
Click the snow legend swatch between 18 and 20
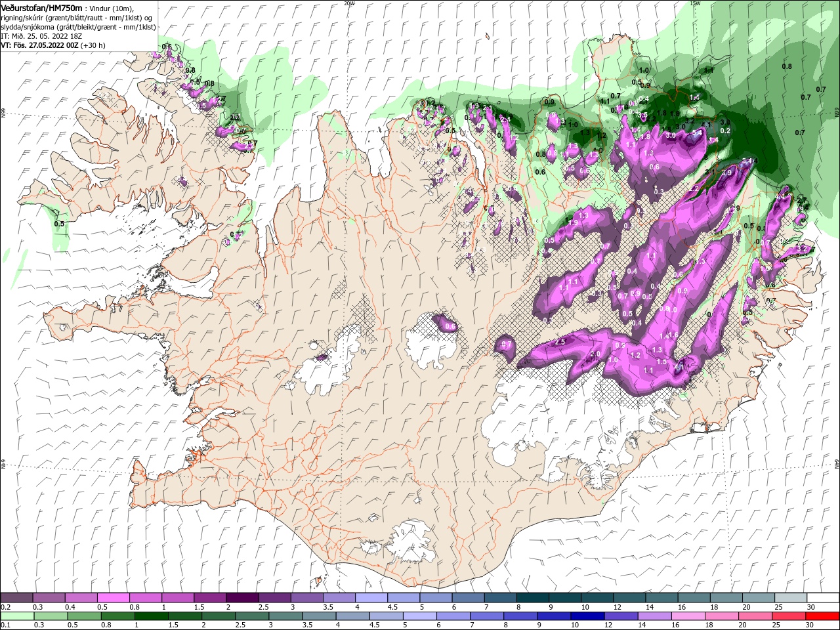pyautogui.click(x=726, y=597)
